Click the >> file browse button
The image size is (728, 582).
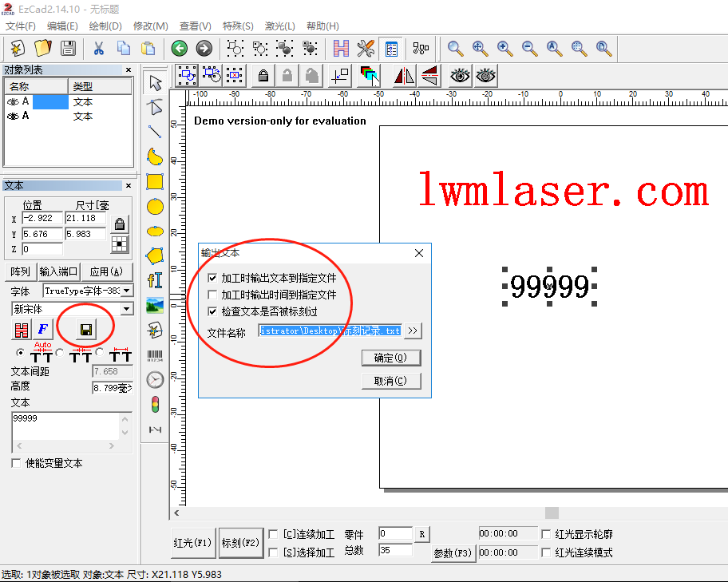412,331
